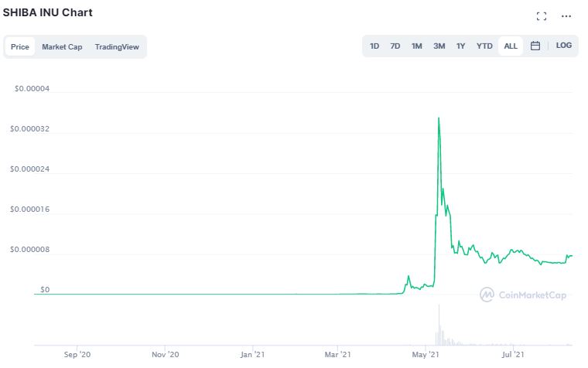Select the 7D time range
Viewport: 588px width, 368px height.
[395, 46]
